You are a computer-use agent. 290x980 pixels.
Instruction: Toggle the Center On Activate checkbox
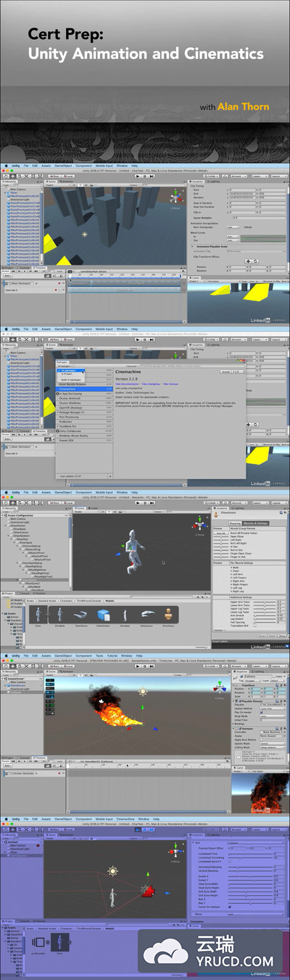click(229, 907)
